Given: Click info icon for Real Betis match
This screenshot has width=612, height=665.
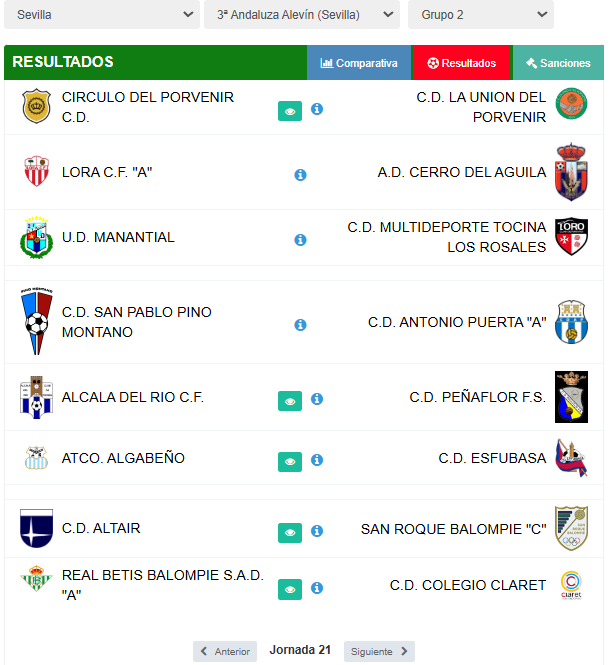Looking at the screenshot, I should (x=317, y=588).
